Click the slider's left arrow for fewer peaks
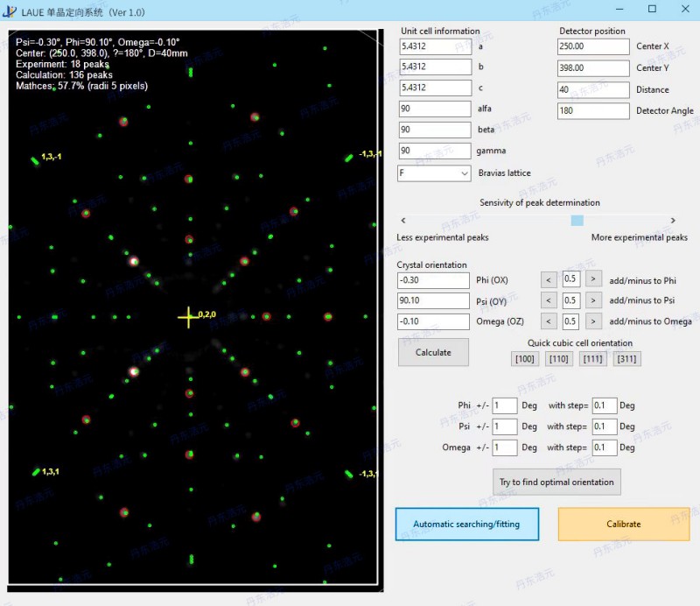 click(402, 221)
